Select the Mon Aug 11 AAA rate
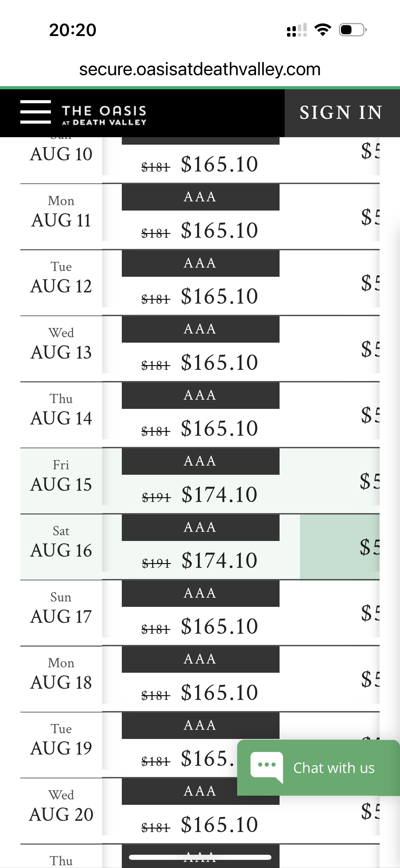This screenshot has width=400, height=868. (200, 217)
